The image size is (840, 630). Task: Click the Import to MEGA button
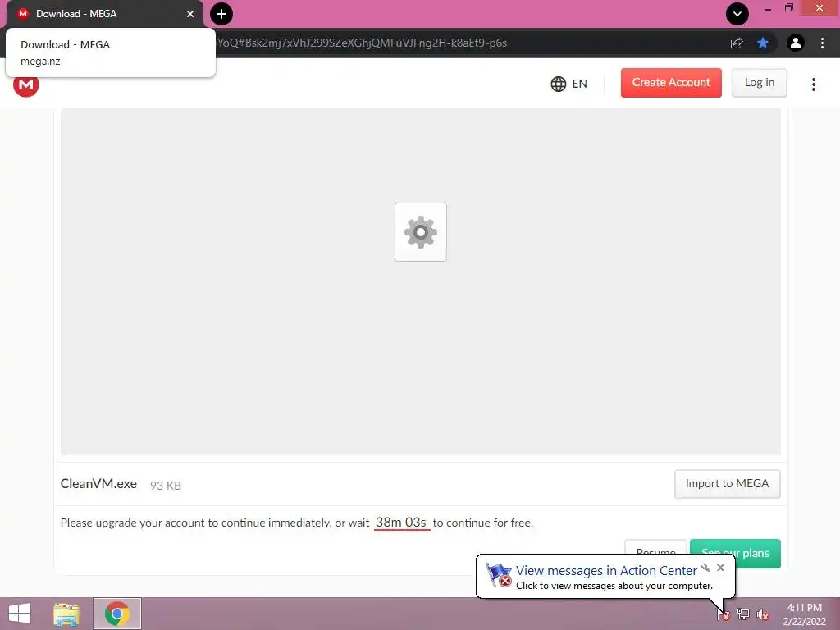pos(727,484)
